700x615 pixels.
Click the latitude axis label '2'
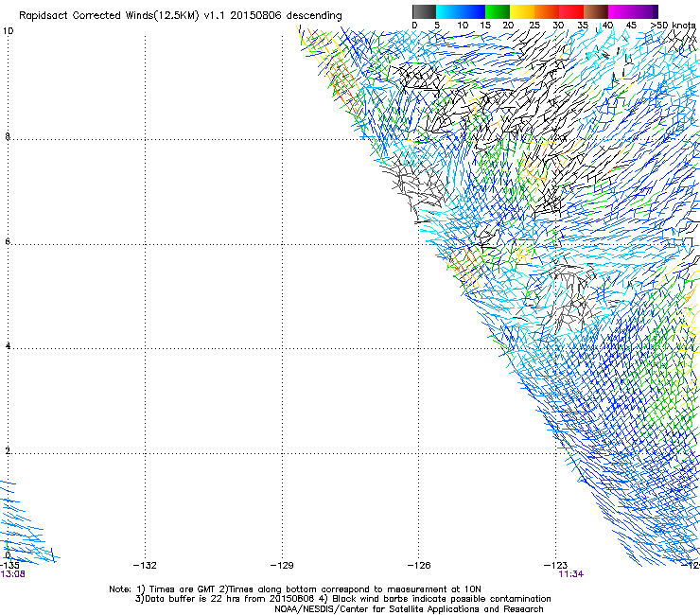pyautogui.click(x=8, y=451)
